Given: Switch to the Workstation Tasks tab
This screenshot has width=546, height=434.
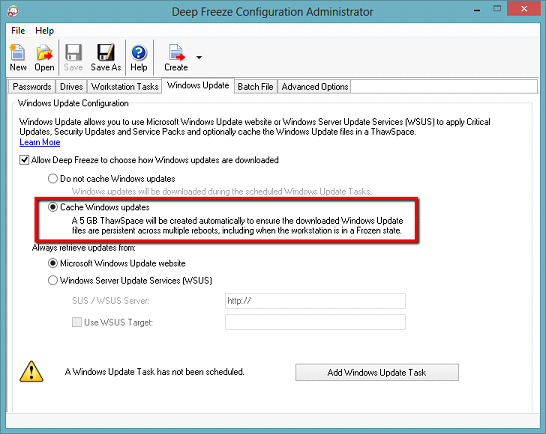Looking at the screenshot, I should 125,86.
